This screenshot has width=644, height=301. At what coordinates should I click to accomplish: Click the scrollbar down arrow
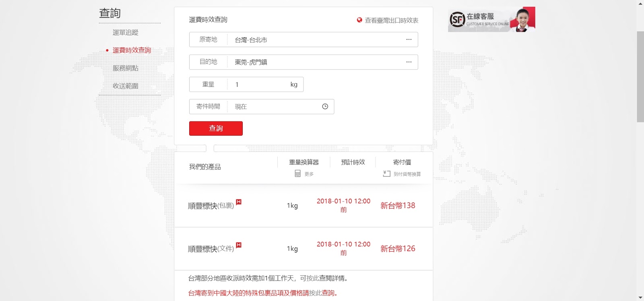[640, 297]
